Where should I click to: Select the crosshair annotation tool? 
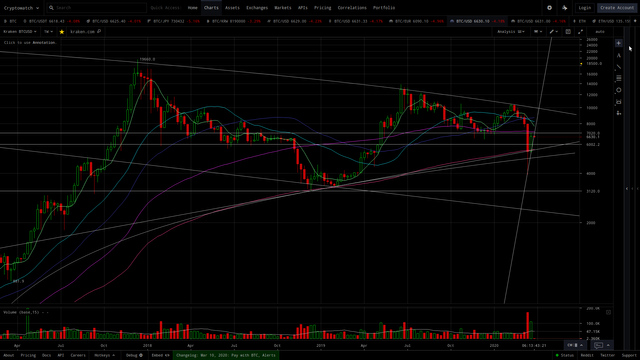pos(619,43)
